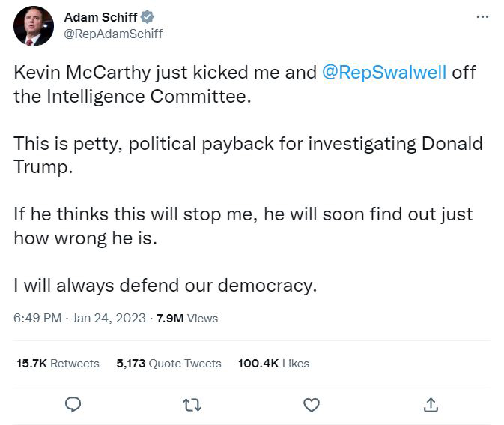
Task: Like the tweet with the heart icon
Action: coord(312,405)
